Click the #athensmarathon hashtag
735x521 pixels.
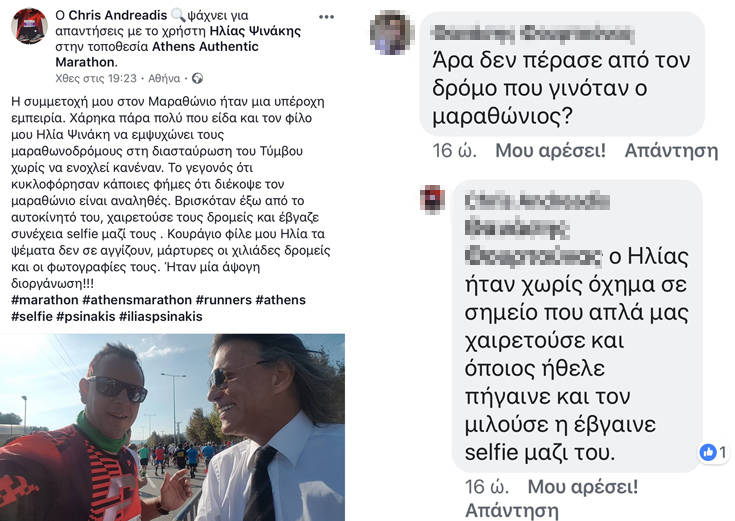pos(137,300)
